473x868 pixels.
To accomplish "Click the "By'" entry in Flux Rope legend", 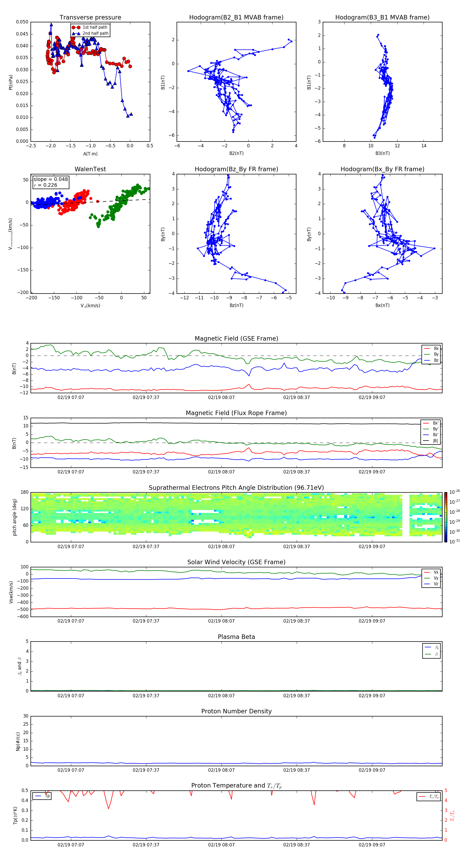I will (x=431, y=429).
